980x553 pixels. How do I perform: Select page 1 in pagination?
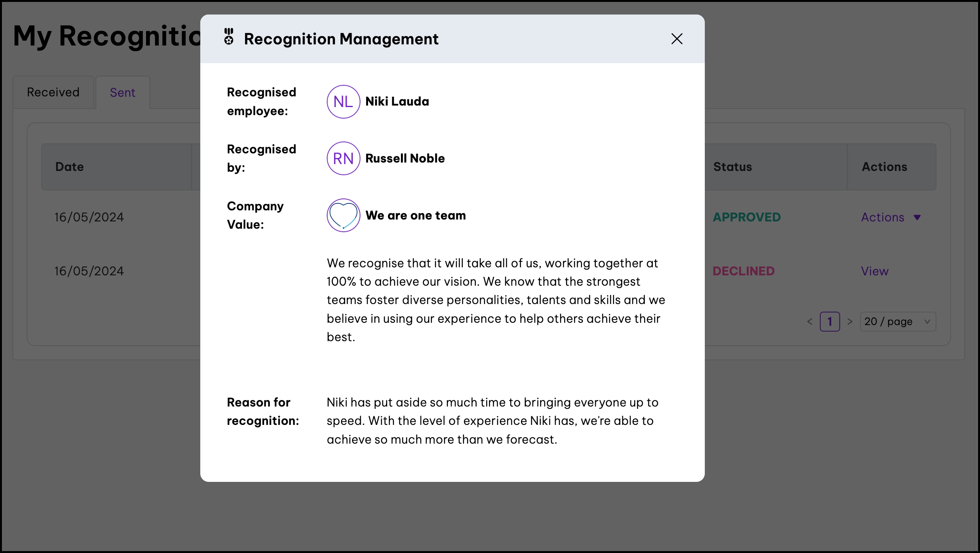tap(829, 322)
